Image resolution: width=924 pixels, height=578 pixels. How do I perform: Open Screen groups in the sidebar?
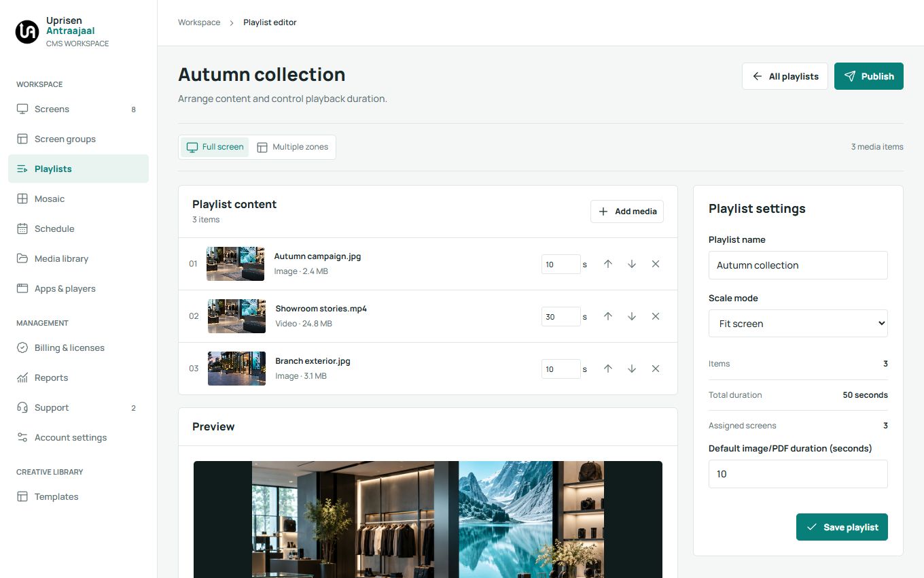click(x=78, y=139)
